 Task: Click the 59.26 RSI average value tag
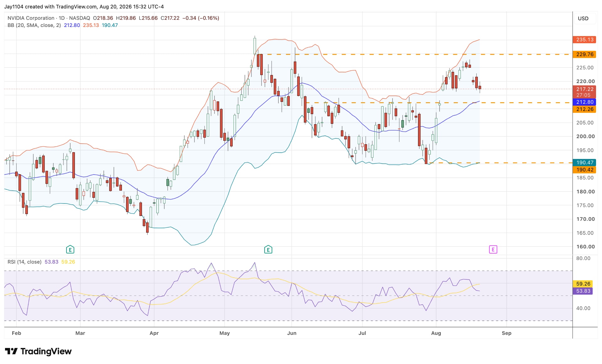(x=583, y=284)
